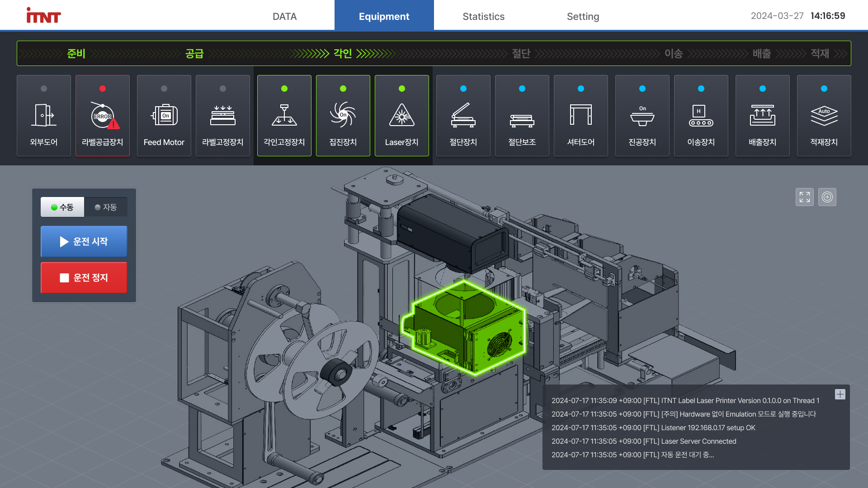This screenshot has height=488, width=868.
Task: Click the 셔터도어 shutter door icon
Action: point(581,116)
